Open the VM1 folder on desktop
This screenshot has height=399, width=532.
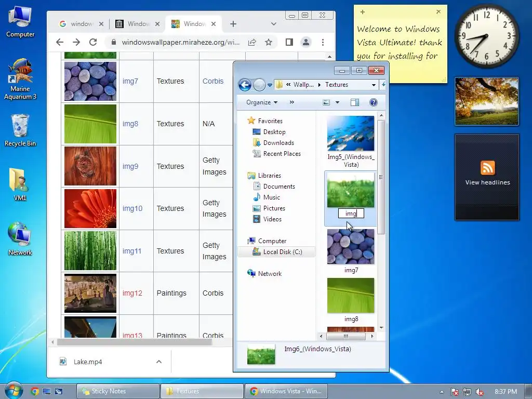pos(20,184)
